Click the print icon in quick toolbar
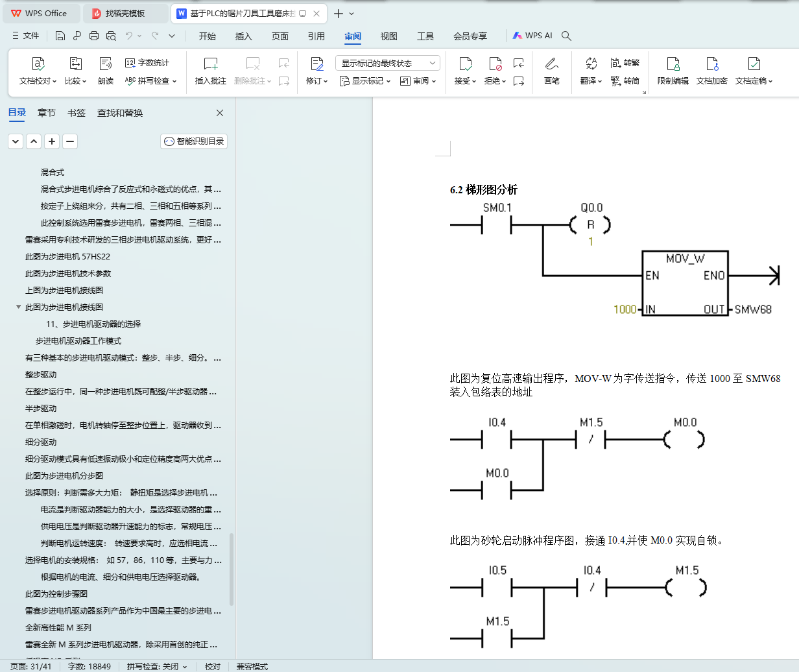 tap(94, 36)
